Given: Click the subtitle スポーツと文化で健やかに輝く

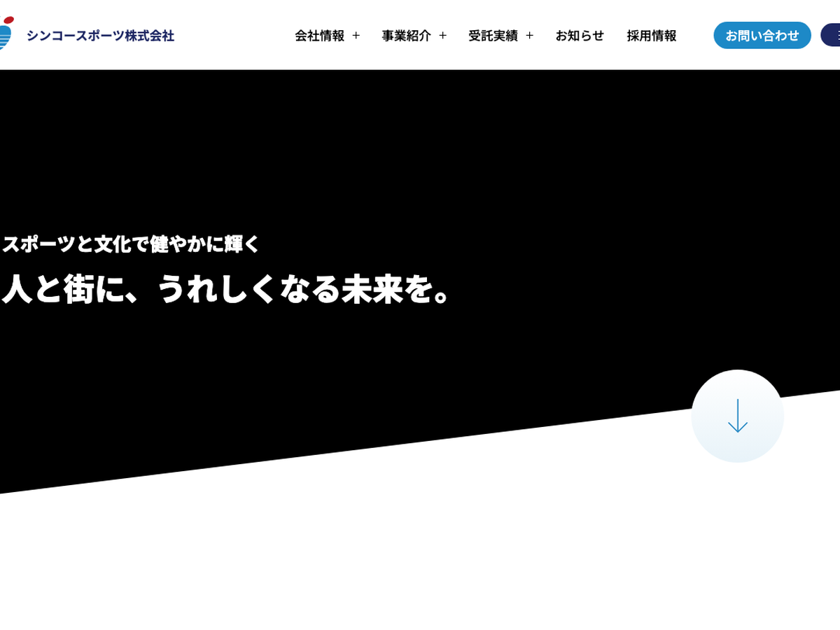Looking at the screenshot, I should (131, 244).
